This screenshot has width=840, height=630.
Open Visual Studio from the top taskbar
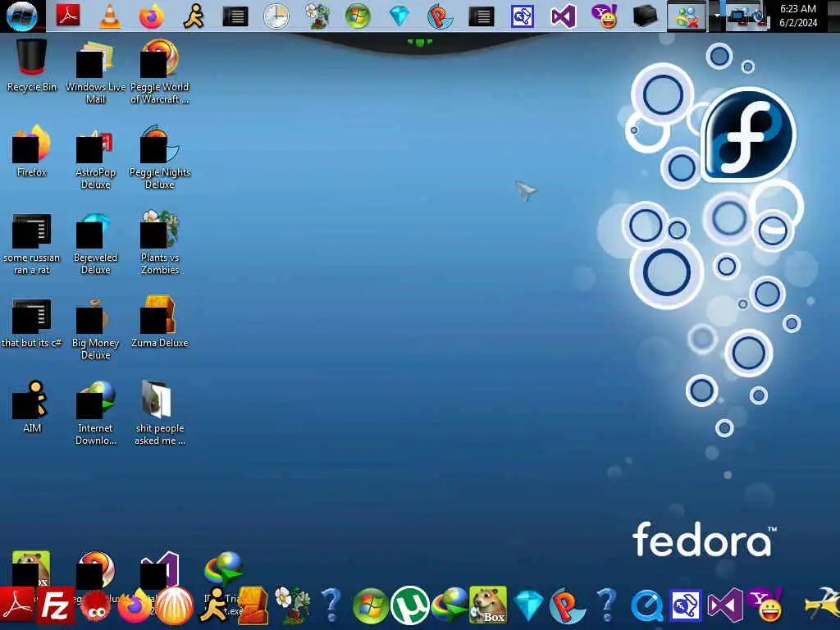click(x=563, y=16)
